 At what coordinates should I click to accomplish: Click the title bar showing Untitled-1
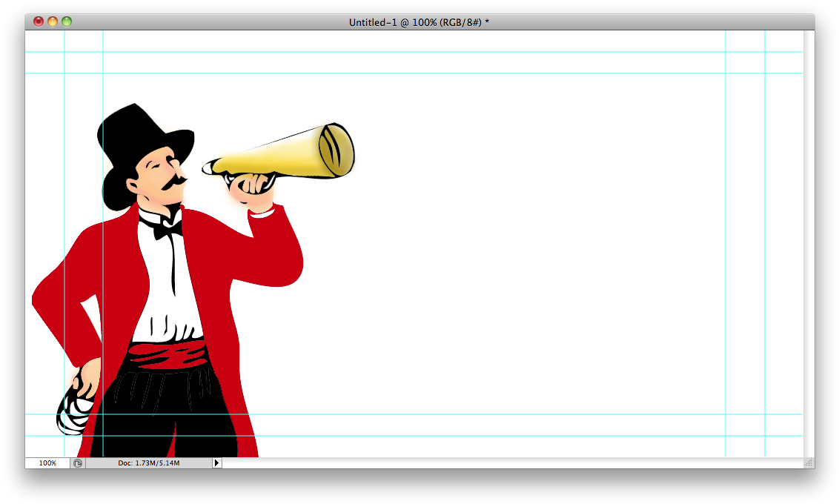point(419,22)
